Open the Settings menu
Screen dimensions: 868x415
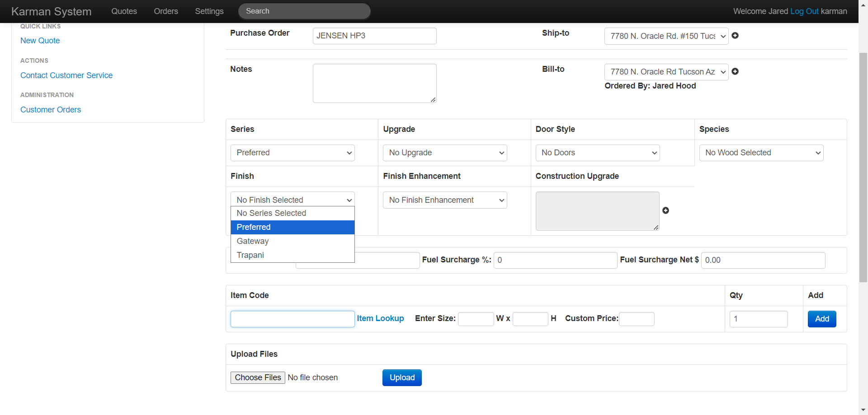click(209, 11)
